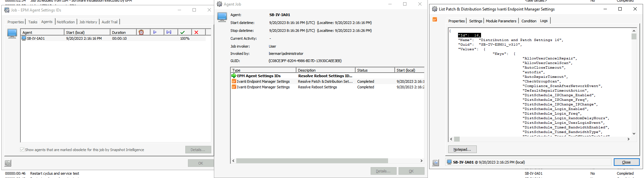This screenshot has width=644, height=178.
Task: Click orange EP icon of Resolve Reboot Settings row
Action: [234, 87]
